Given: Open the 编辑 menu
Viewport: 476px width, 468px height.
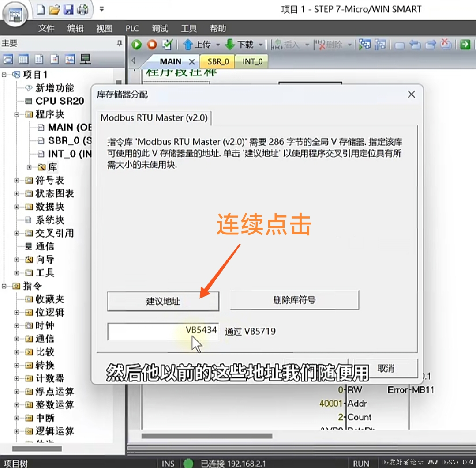Looking at the screenshot, I should pos(75,29).
